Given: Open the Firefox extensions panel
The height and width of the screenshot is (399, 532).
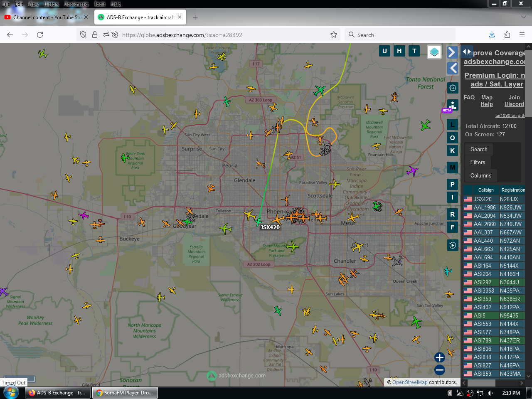Looking at the screenshot, I should (x=507, y=35).
